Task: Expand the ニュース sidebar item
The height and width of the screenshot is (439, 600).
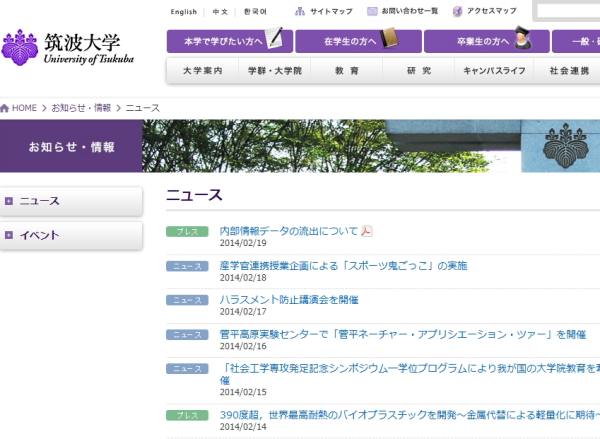Action: pos(9,201)
